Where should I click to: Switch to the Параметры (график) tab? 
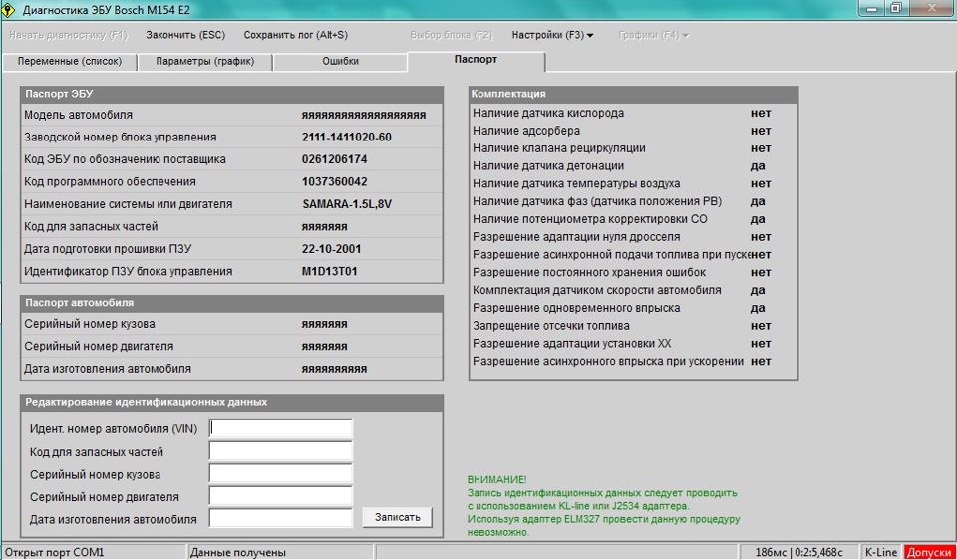[205, 62]
